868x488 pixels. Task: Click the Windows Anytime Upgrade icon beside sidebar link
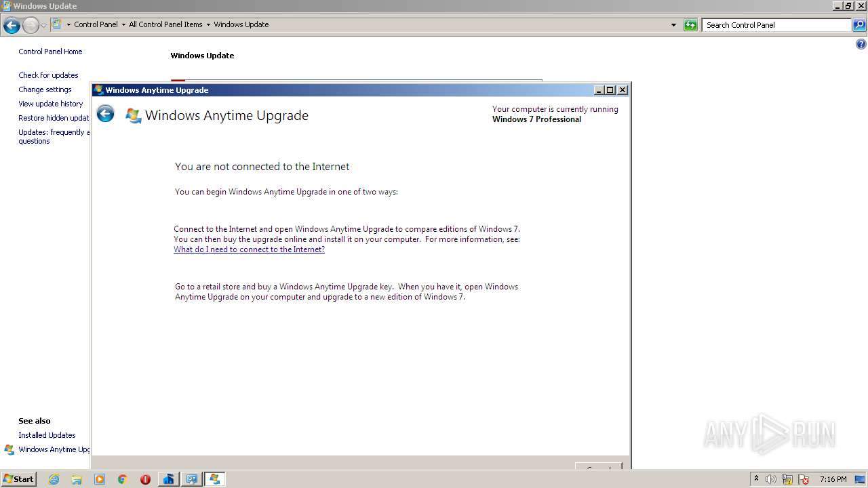pyautogui.click(x=9, y=449)
